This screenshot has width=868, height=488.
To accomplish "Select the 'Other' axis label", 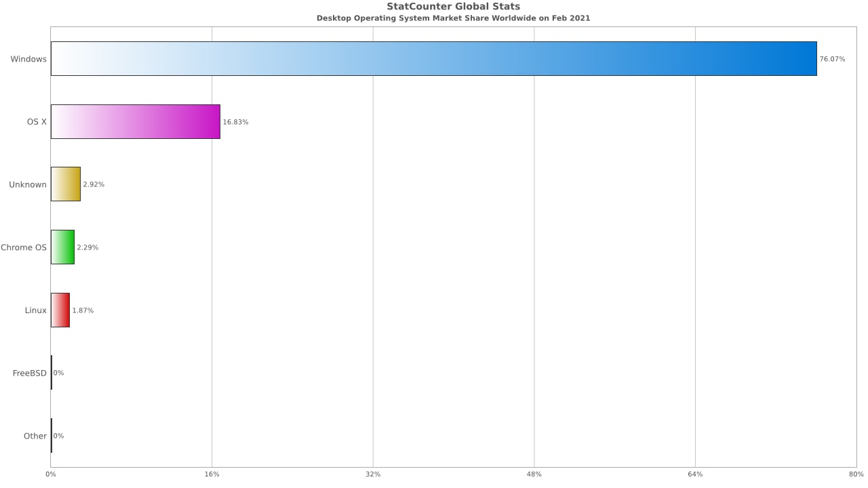I will click(35, 436).
